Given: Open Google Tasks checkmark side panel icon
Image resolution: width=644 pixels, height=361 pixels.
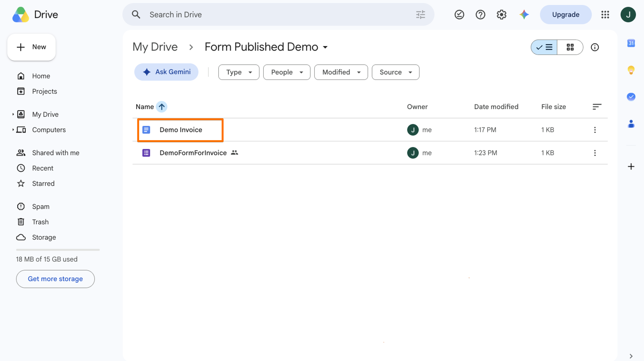Looking at the screenshot, I should click(631, 97).
